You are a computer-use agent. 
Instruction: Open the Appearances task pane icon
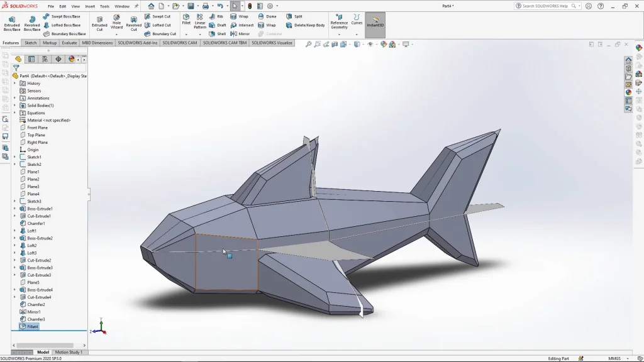coord(628,92)
